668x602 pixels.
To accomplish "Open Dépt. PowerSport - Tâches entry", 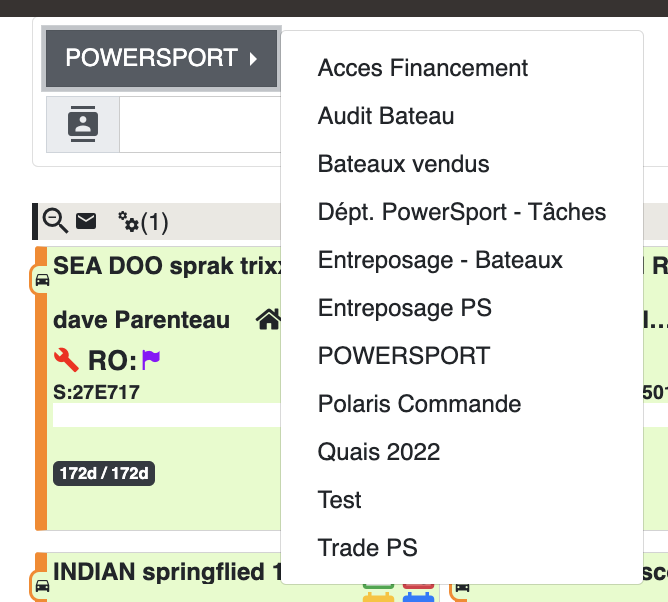I will 462,212.
